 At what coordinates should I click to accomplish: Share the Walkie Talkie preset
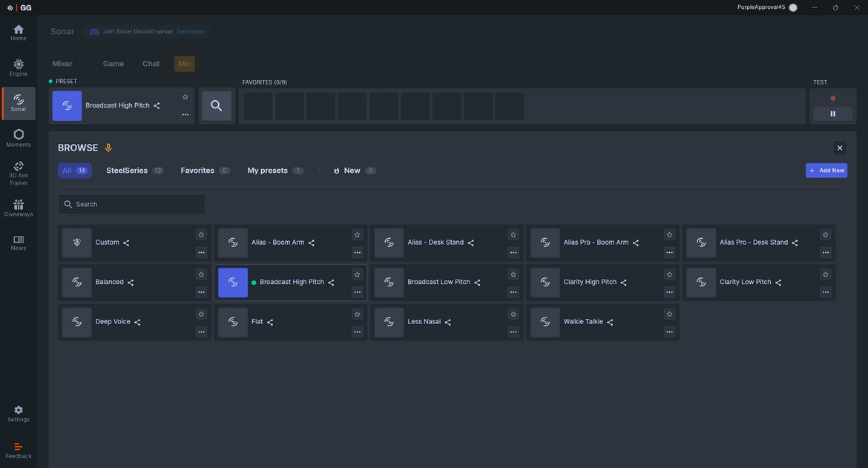pyautogui.click(x=610, y=323)
